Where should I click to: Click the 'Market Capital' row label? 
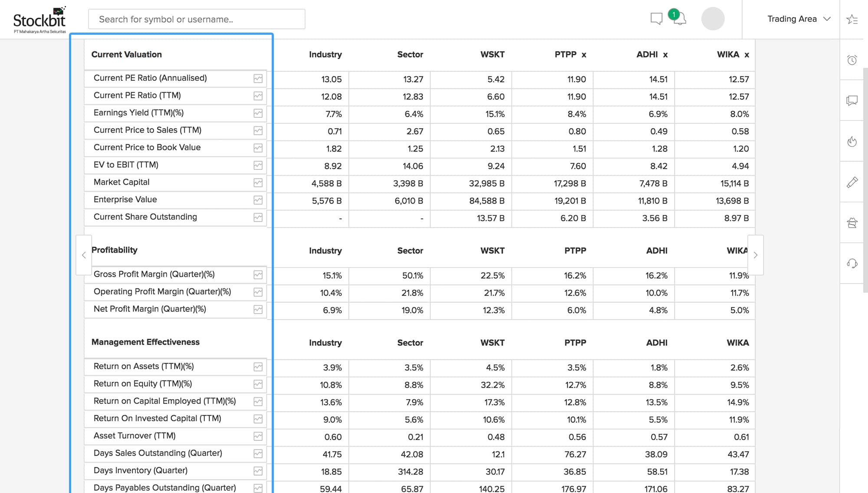122,182
